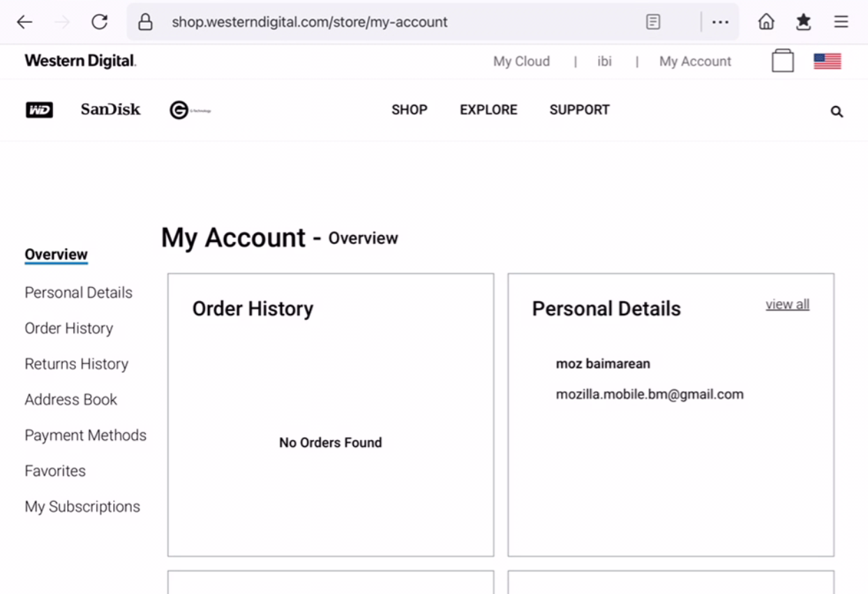This screenshot has height=594, width=868.
Task: Click view all in Personal Details card
Action: point(787,304)
